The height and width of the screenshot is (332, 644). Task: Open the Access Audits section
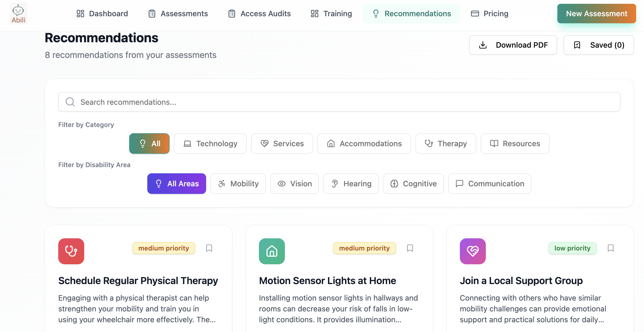click(259, 14)
